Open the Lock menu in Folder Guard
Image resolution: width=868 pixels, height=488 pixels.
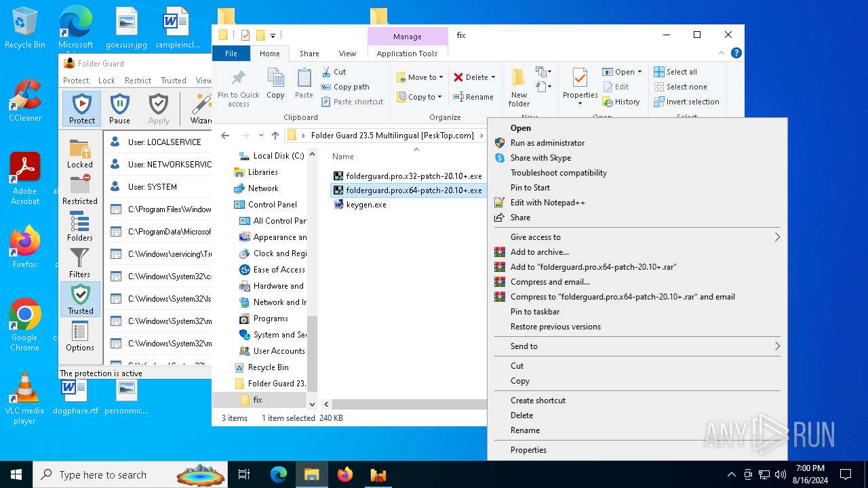(106, 80)
